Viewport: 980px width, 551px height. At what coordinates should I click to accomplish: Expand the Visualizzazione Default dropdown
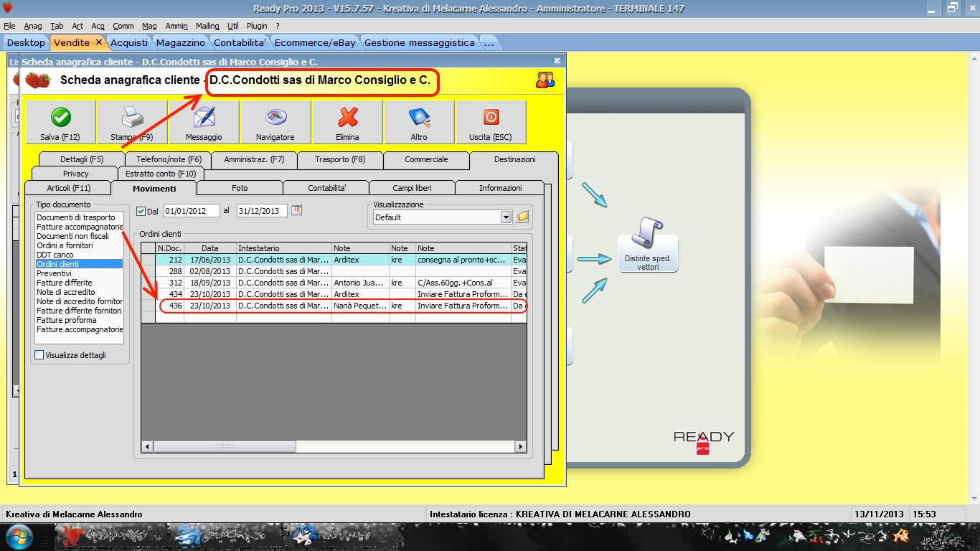[506, 217]
